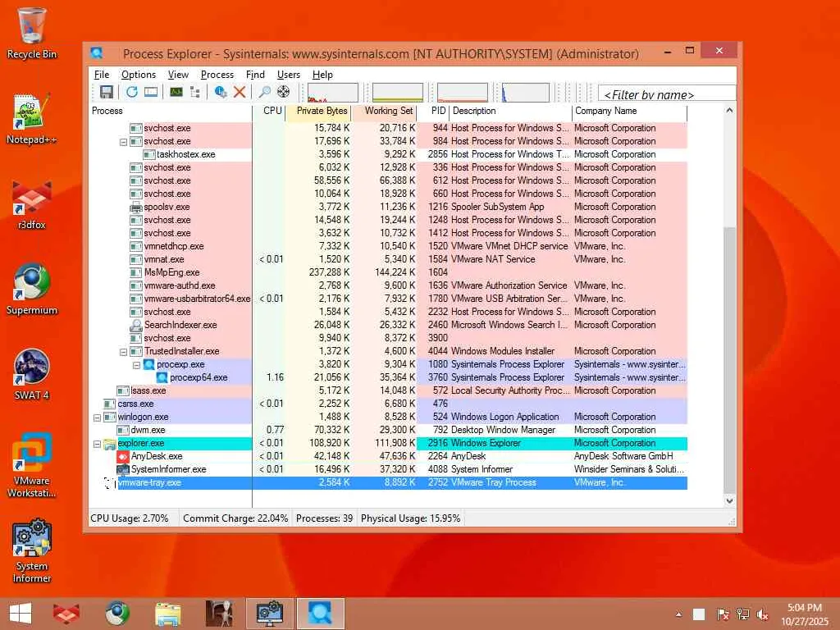Screen dimensions: 840x630
Task: Open the SWAT 4 desktop shortcut
Action: click(32, 374)
